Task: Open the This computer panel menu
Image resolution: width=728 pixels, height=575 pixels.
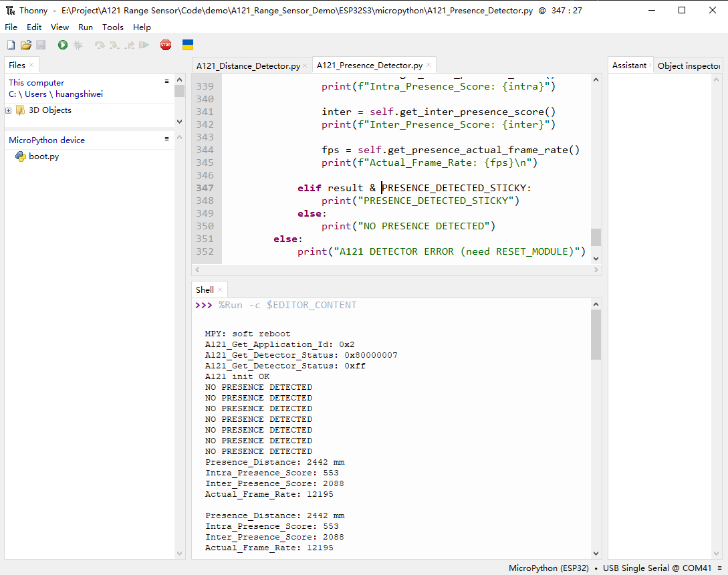Action: click(166, 81)
